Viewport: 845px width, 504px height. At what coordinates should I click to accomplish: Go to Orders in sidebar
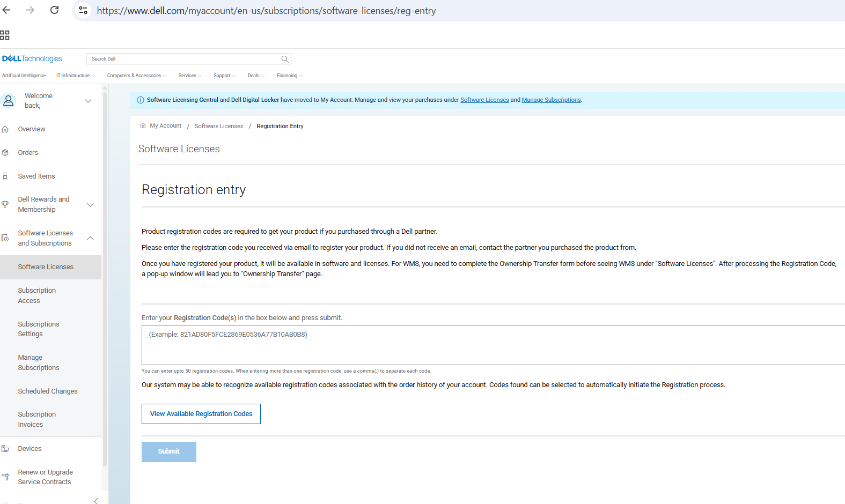(28, 153)
